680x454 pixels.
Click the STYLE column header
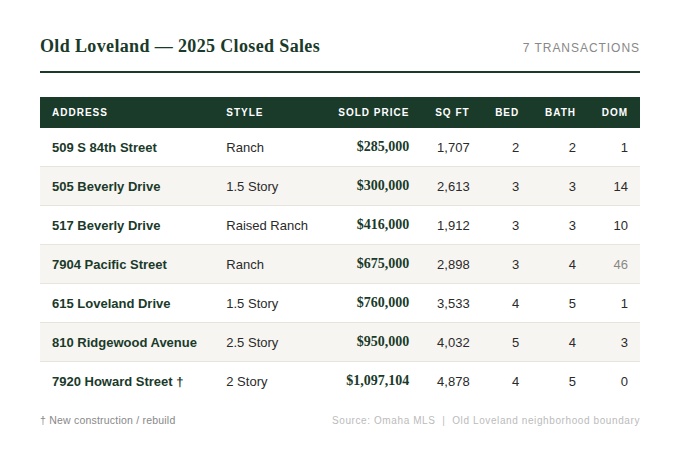244,112
